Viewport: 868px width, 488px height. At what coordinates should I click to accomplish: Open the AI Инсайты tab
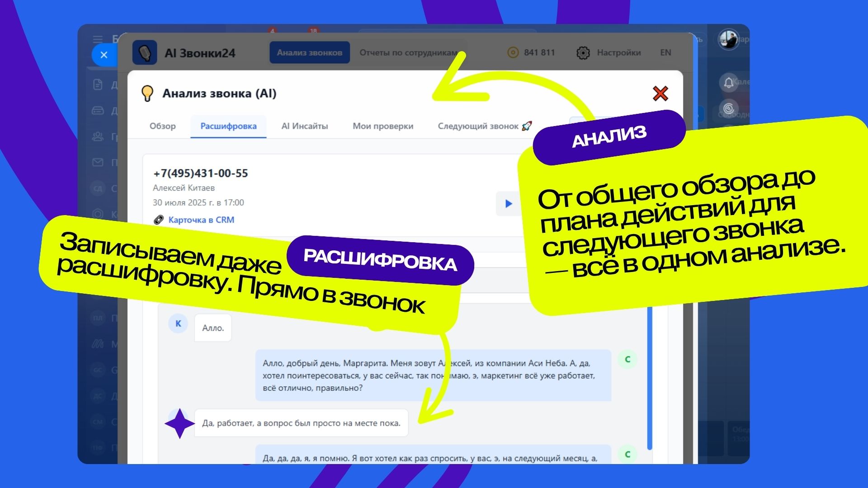click(304, 126)
